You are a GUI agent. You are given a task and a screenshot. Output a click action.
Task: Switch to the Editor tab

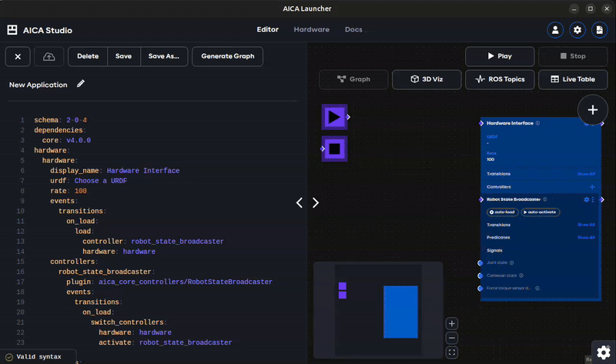(x=267, y=29)
